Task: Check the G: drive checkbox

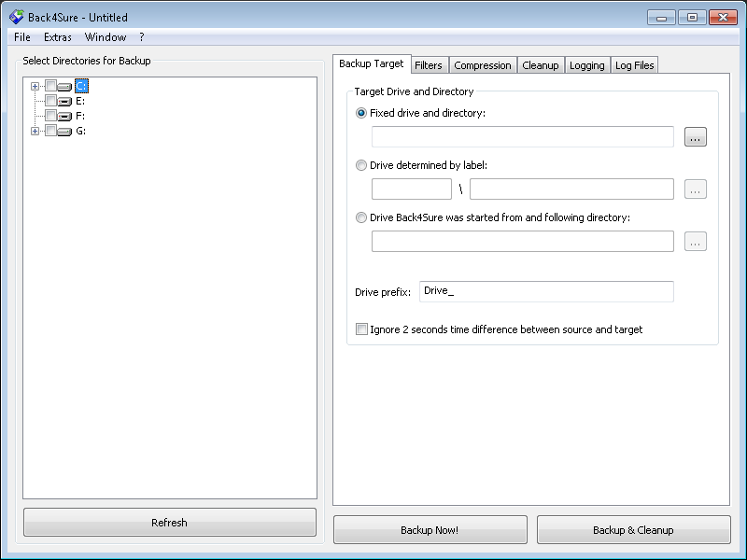Action: pos(50,131)
